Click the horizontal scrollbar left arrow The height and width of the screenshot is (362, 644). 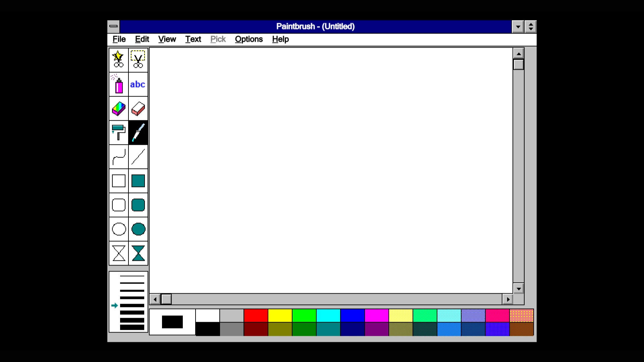point(155,299)
